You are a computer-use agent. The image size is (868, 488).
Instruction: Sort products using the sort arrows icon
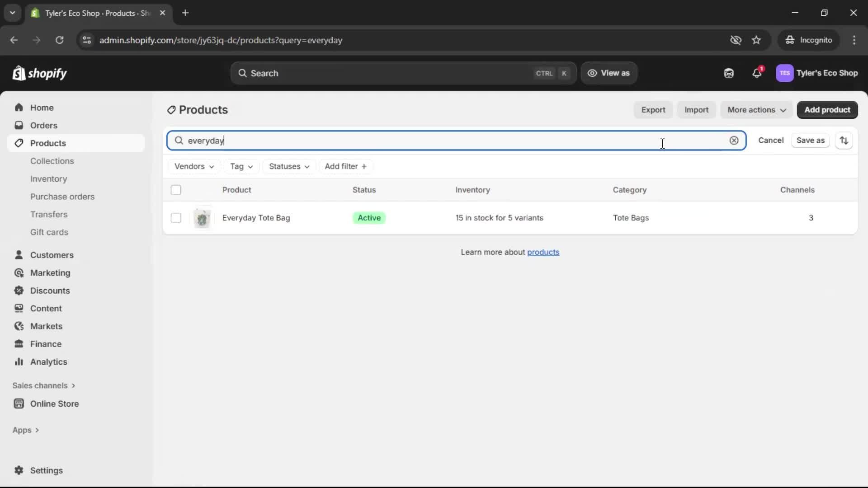[x=844, y=141]
